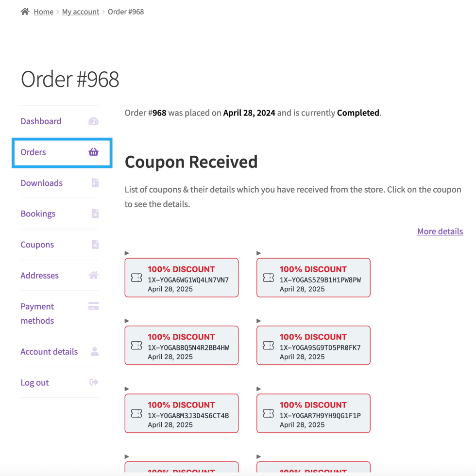
Task: Click the Bookings document icon
Action: coord(95,213)
